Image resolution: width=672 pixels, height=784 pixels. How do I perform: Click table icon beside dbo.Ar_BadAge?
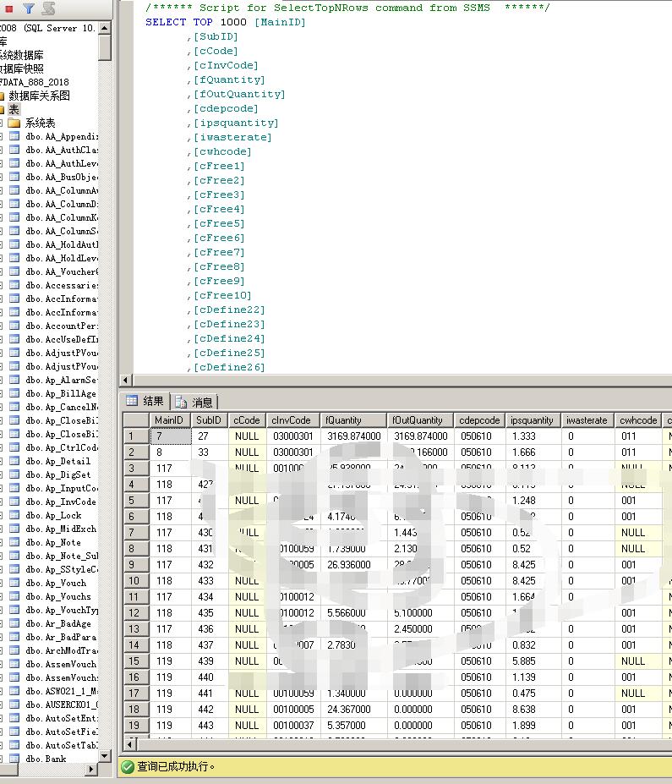[x=14, y=623]
